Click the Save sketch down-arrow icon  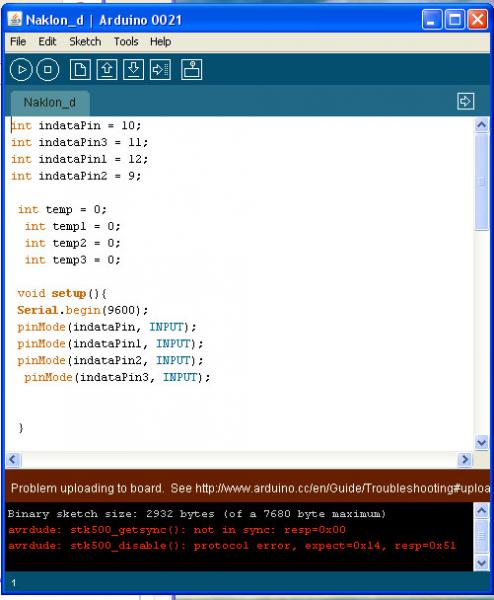[x=134, y=70]
